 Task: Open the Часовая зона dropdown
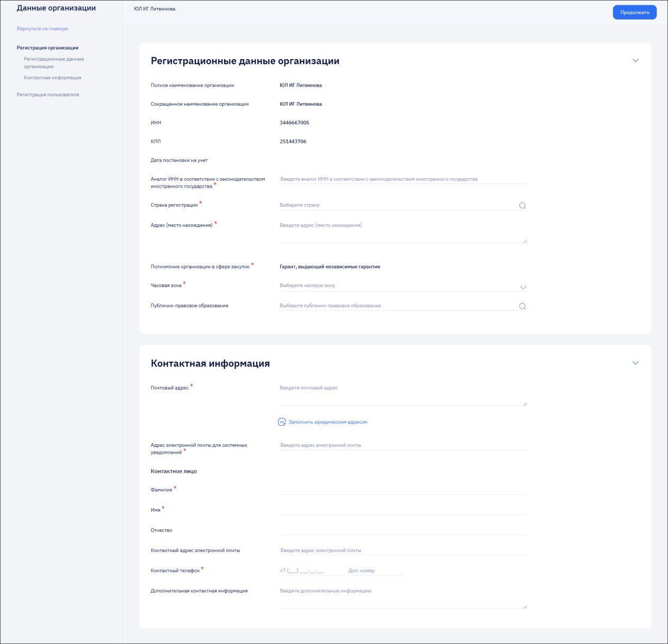tap(403, 286)
